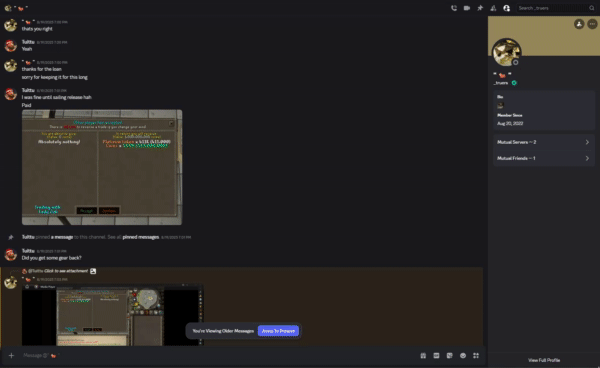The height and width of the screenshot is (368, 600).
Task: Open pinned messages with the pin icon
Action: [480, 8]
